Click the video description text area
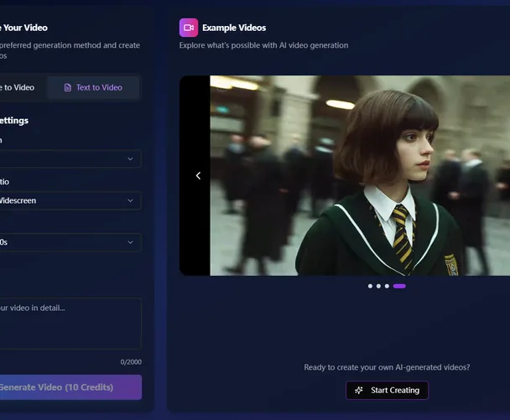The width and height of the screenshot is (510, 420). 70,324
